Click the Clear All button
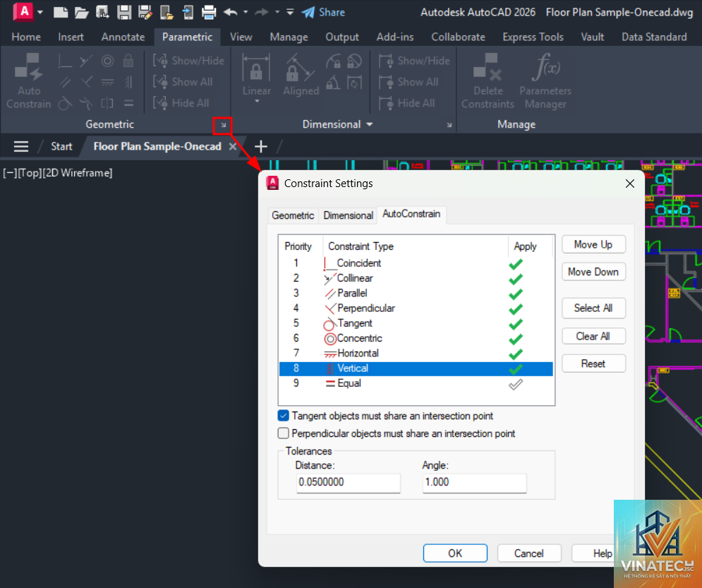Viewport: 702px width, 588px height. (593, 336)
